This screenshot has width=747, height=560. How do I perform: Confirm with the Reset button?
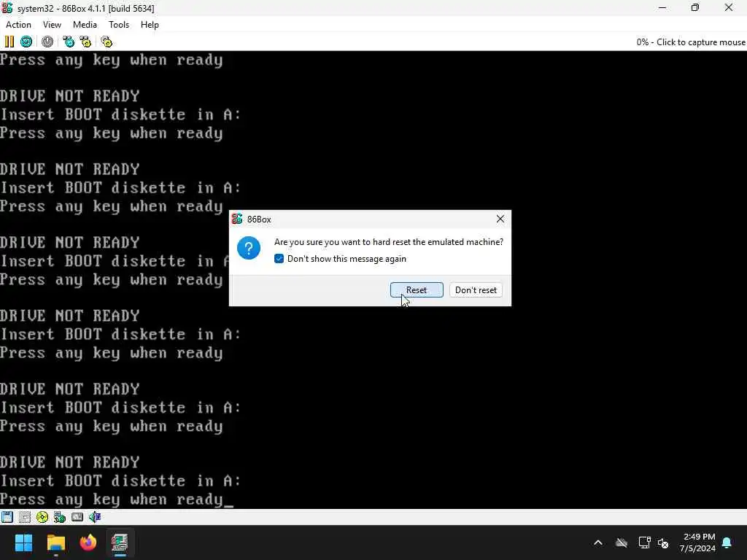point(417,290)
